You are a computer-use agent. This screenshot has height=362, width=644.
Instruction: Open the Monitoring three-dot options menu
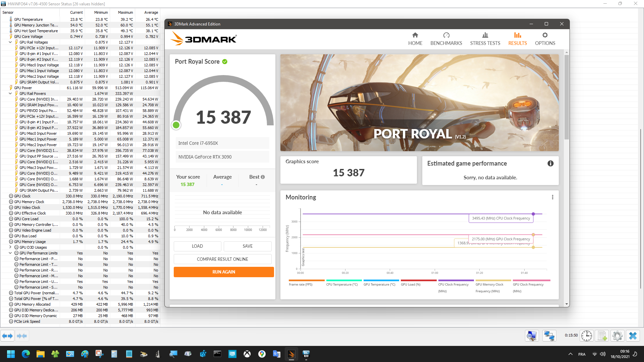click(552, 197)
